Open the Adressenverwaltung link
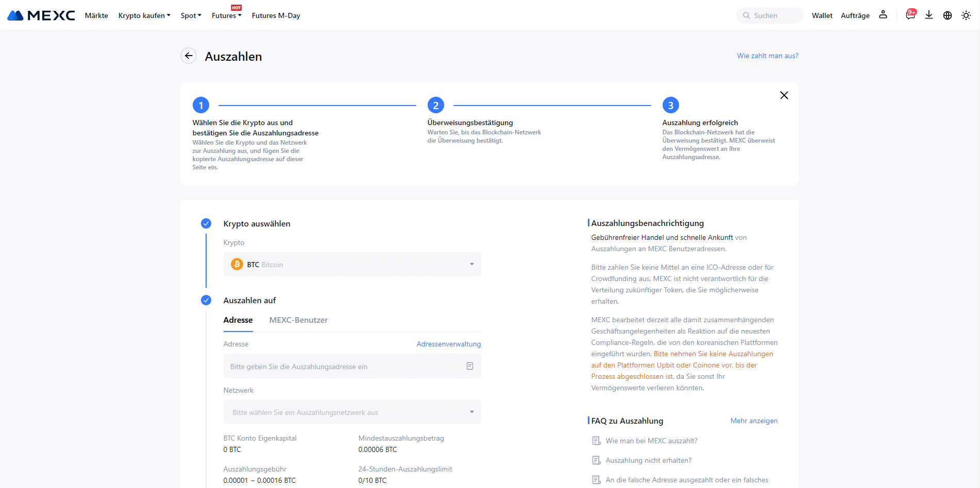 coord(449,344)
